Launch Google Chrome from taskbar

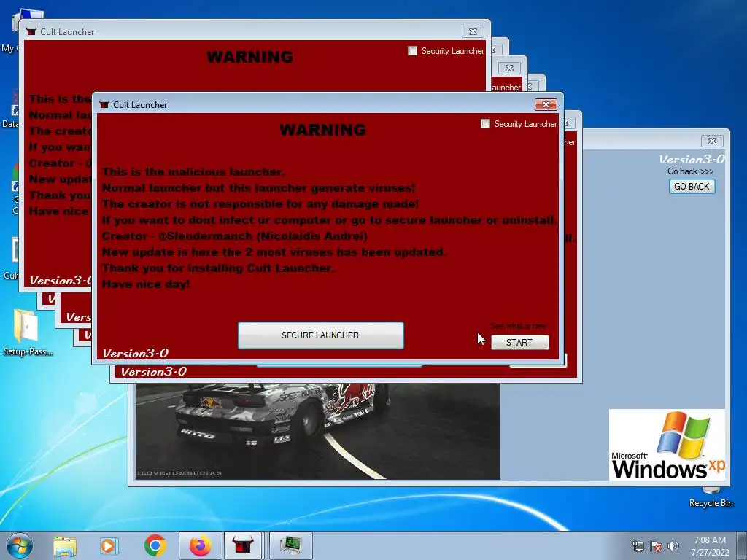tap(155, 545)
